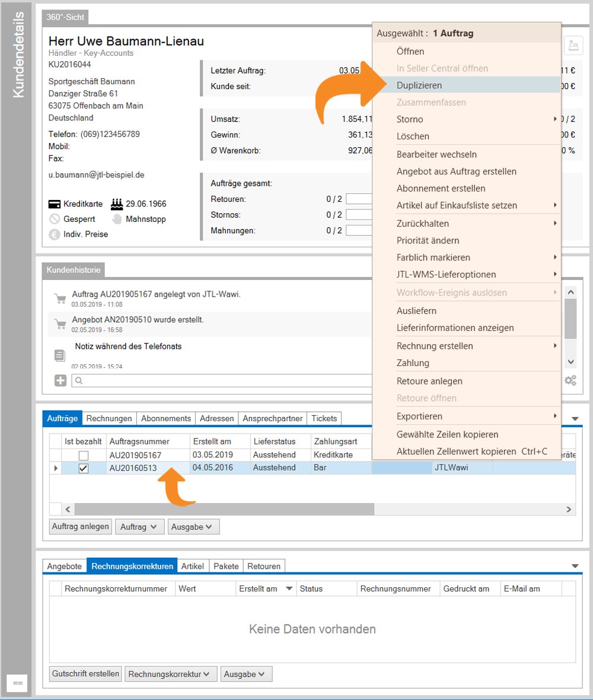Click the Gesperrt blocked status icon
Viewport: 593px width, 700px height.
pyautogui.click(x=55, y=219)
